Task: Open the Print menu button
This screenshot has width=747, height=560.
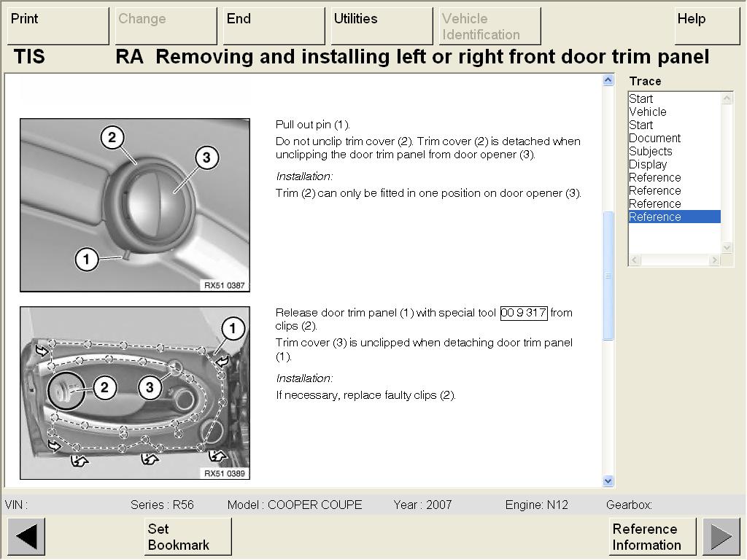Action: 58,26
